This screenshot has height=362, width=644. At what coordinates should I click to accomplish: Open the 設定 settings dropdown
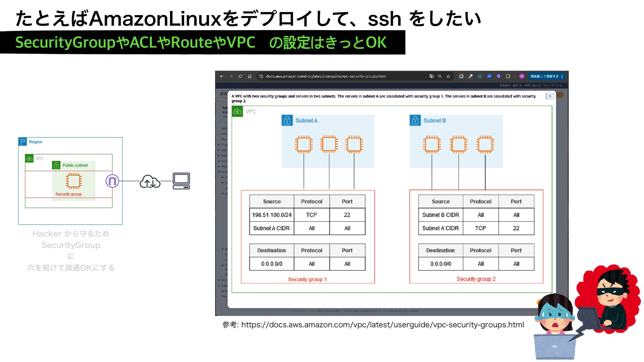tap(517, 85)
